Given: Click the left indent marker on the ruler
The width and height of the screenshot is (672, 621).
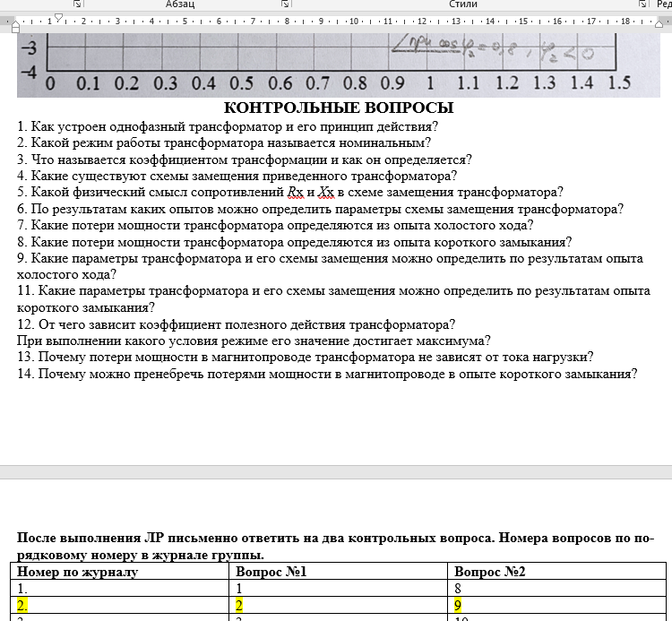Looking at the screenshot, I should (x=14, y=28).
